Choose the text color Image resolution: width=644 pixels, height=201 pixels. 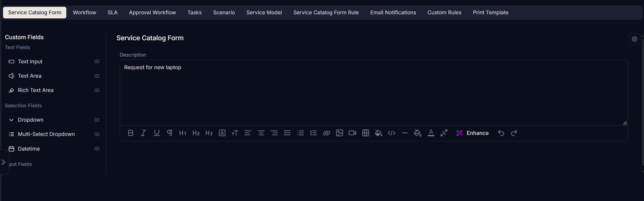tap(431, 133)
